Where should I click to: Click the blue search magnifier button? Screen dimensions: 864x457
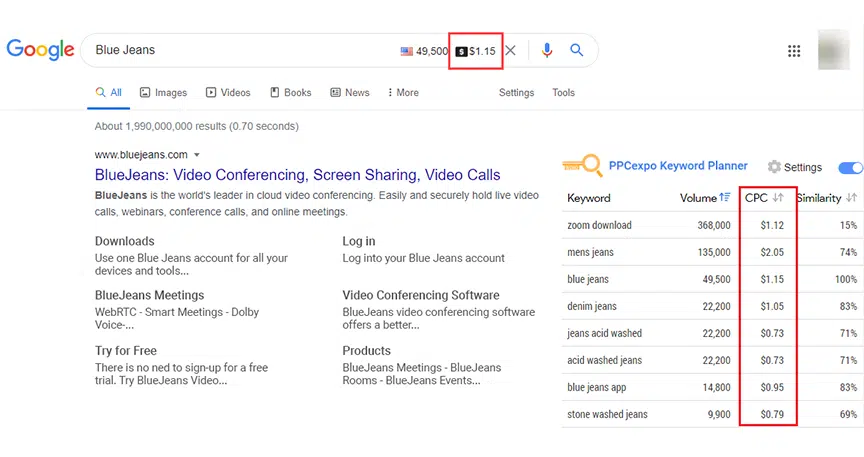pyautogui.click(x=576, y=50)
